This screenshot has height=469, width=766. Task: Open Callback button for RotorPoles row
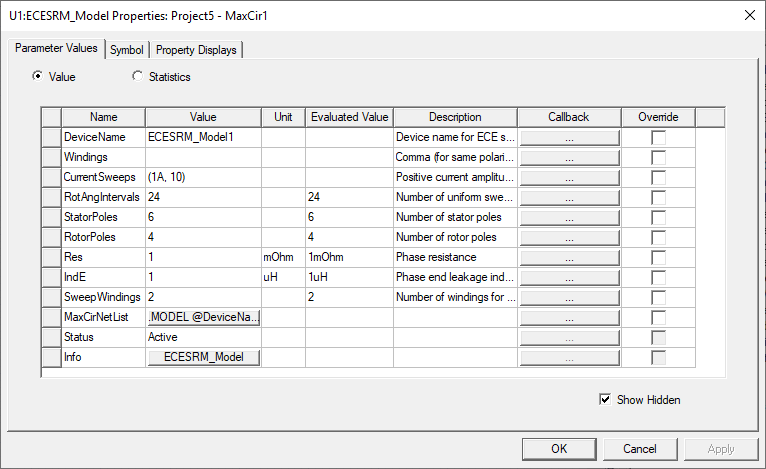pos(569,238)
